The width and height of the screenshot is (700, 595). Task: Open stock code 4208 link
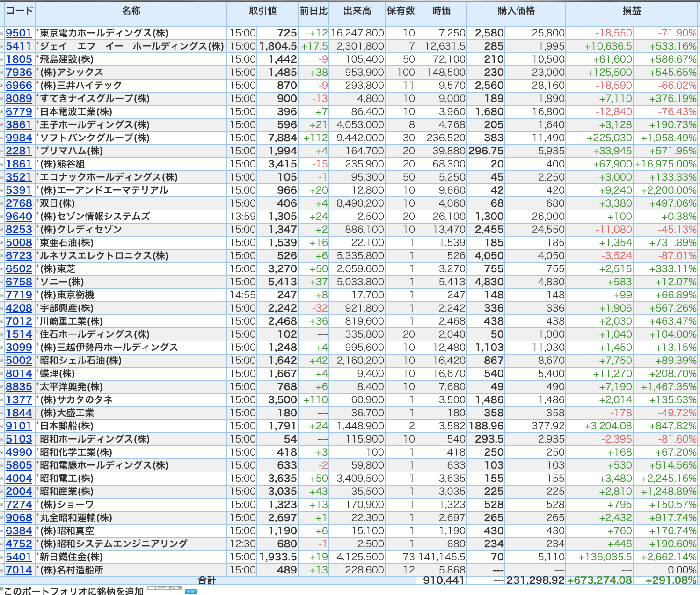click(x=19, y=308)
